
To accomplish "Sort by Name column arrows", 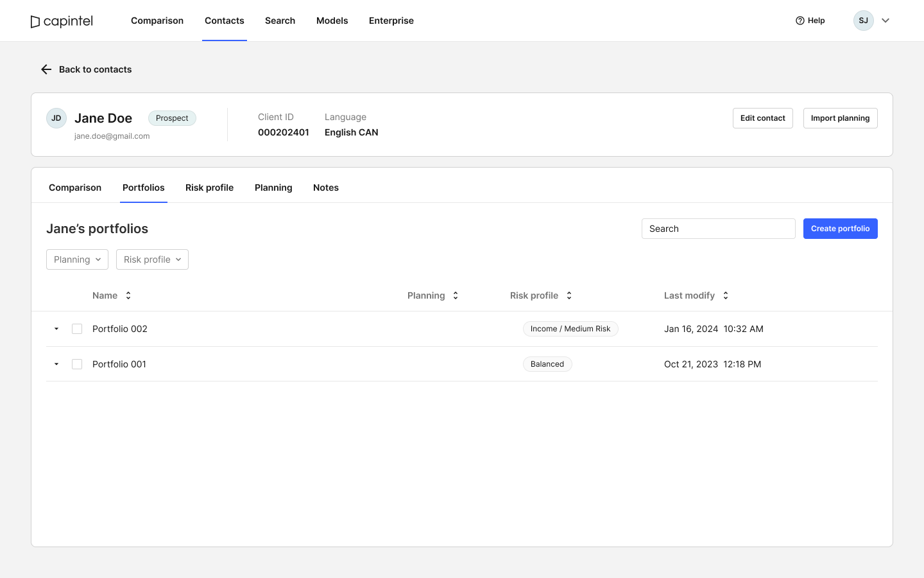I will (128, 295).
